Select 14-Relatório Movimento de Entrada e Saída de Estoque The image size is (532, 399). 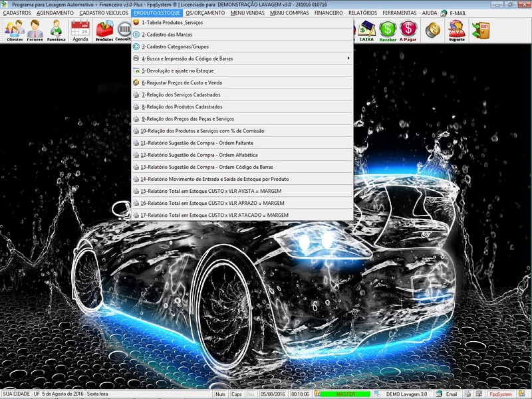pyautogui.click(x=242, y=179)
